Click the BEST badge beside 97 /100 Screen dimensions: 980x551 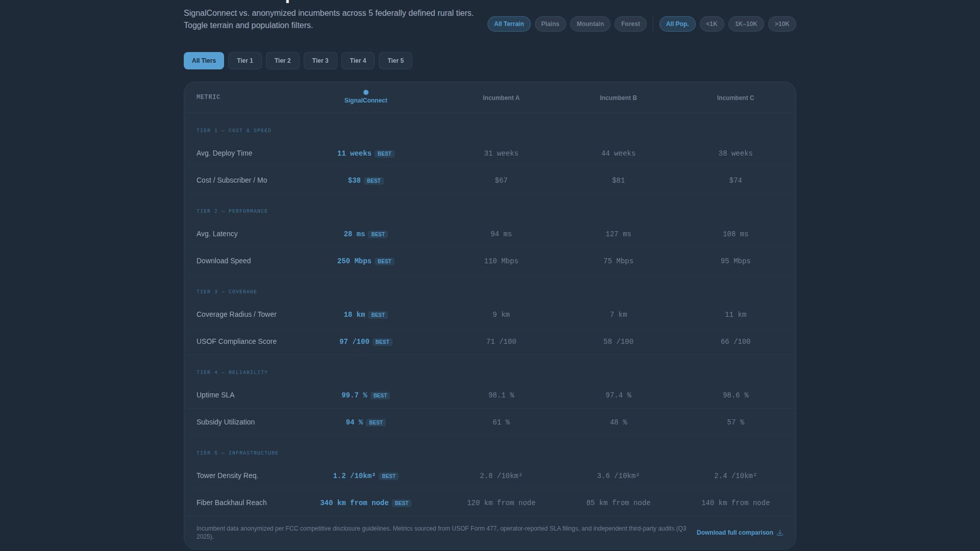[382, 342]
